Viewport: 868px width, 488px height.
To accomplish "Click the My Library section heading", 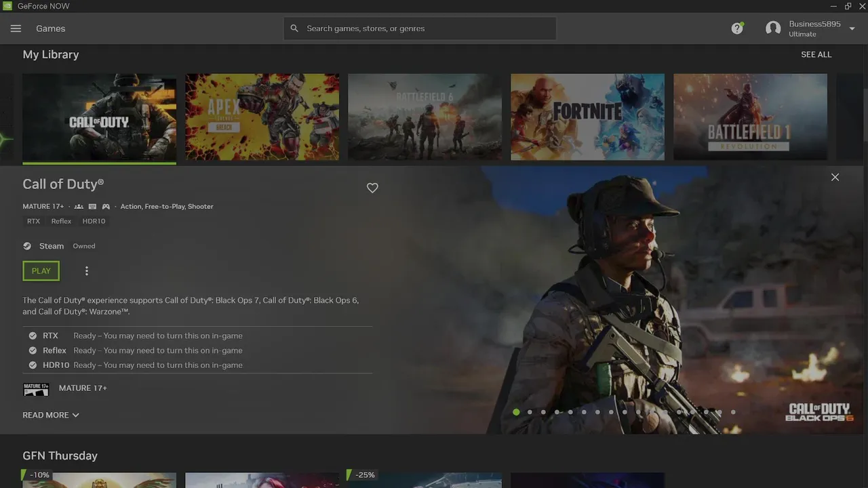I will click(x=51, y=54).
